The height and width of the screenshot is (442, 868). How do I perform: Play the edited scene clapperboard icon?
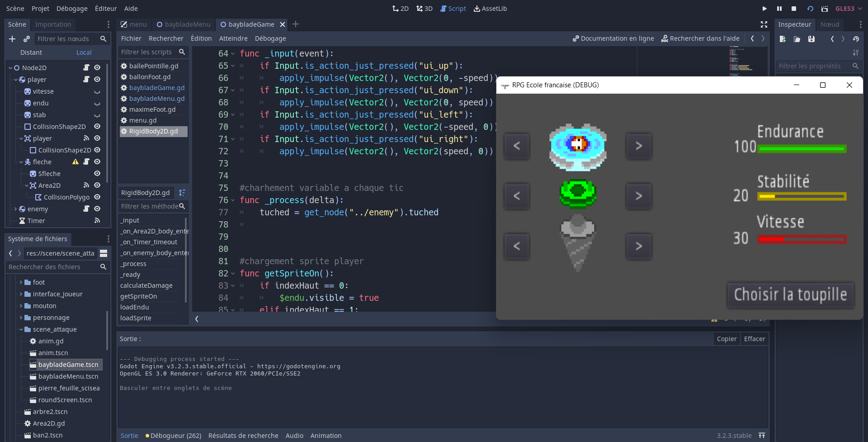click(825, 9)
